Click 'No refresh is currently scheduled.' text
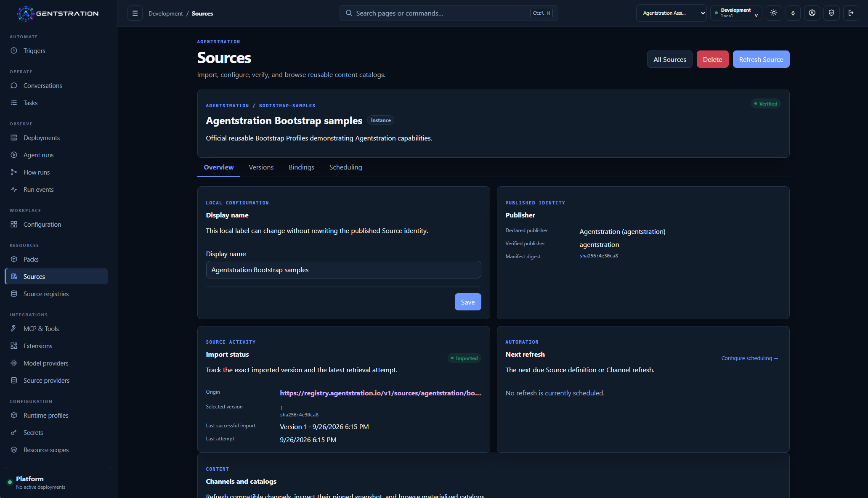 (x=555, y=393)
